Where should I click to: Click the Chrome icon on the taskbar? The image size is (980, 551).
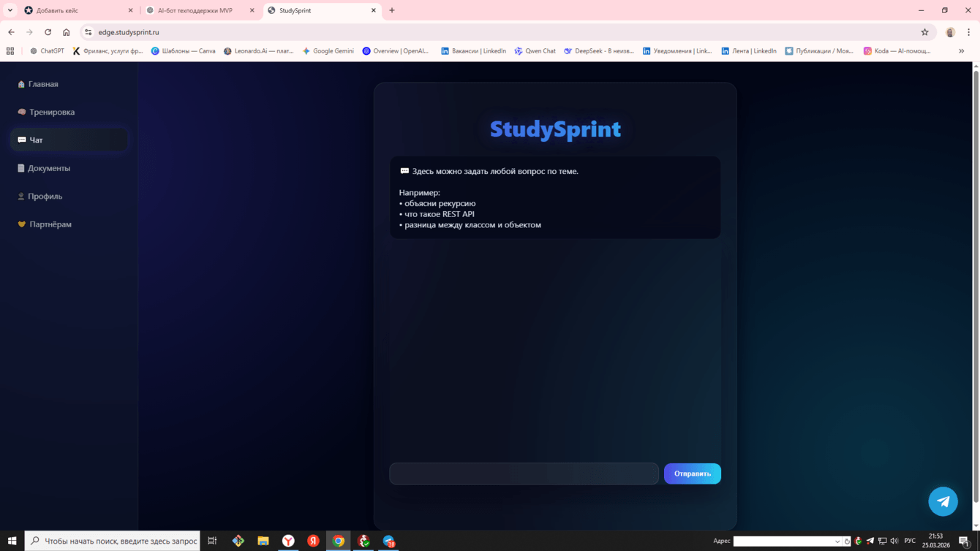(x=338, y=541)
